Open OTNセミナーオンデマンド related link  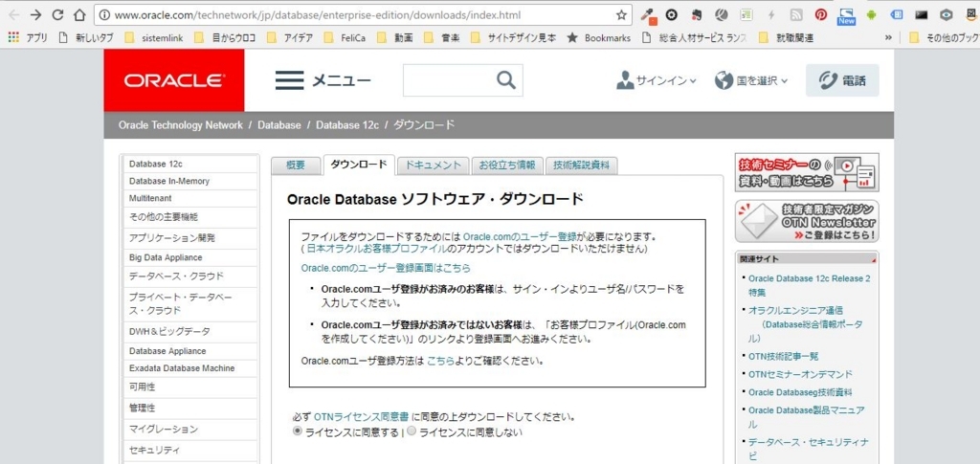coord(800,374)
